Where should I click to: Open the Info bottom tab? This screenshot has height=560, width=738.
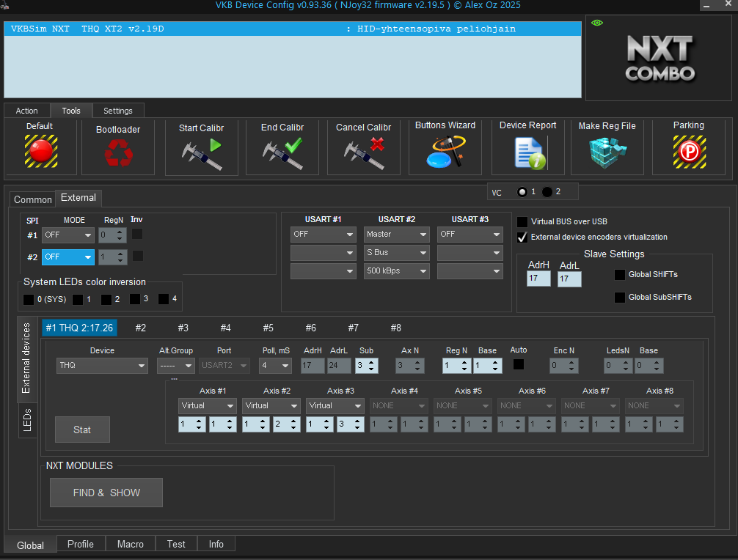coord(216,544)
